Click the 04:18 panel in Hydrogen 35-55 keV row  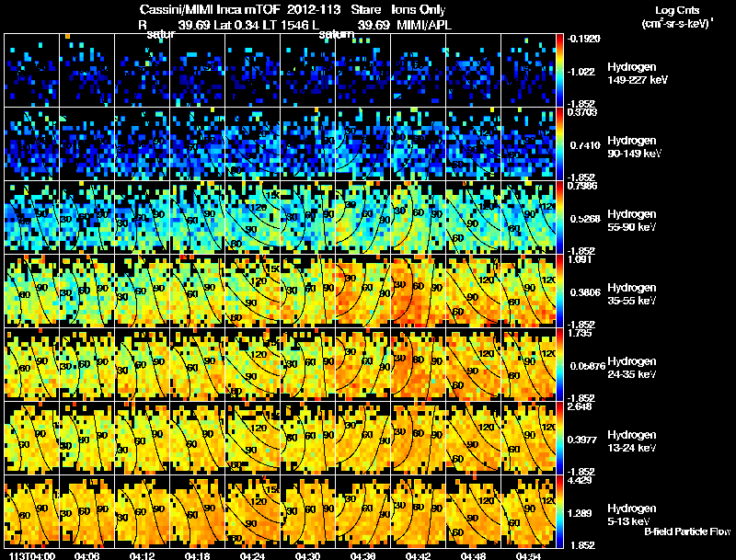tap(197, 291)
